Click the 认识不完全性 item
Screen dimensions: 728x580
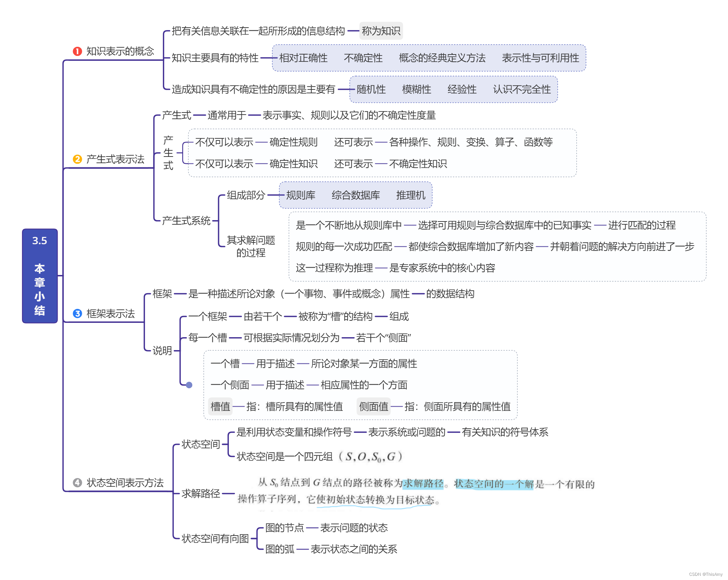(522, 89)
